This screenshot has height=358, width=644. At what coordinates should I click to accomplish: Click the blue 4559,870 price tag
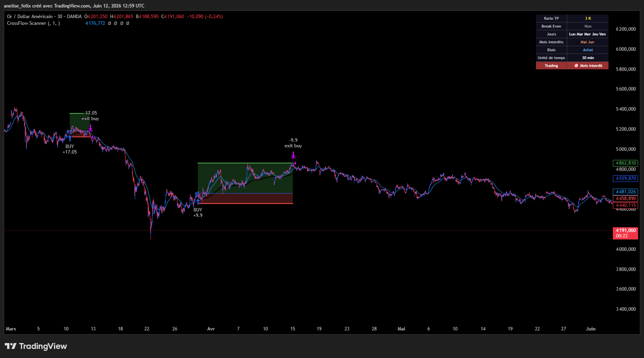(625, 178)
